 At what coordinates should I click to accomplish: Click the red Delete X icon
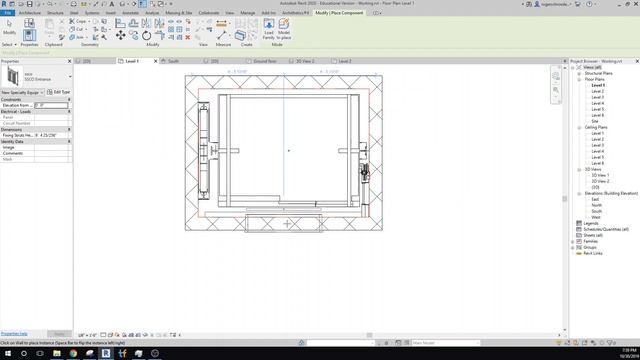188,37
